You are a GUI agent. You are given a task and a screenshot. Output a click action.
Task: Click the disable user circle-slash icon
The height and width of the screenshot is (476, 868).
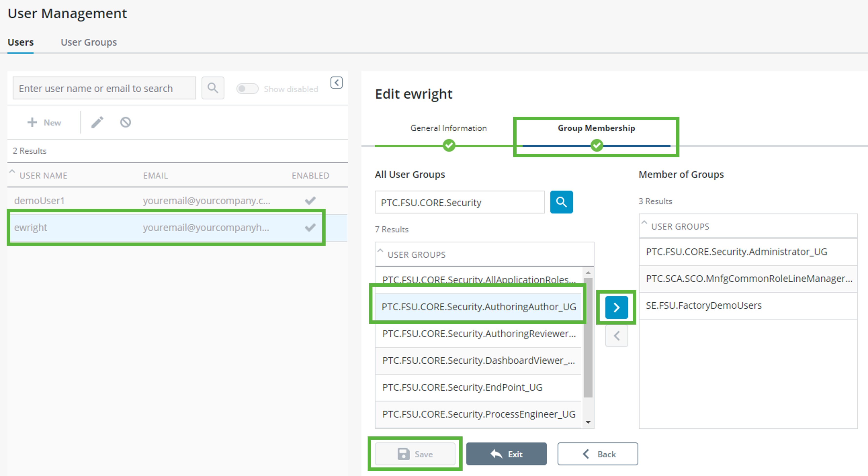tap(126, 122)
